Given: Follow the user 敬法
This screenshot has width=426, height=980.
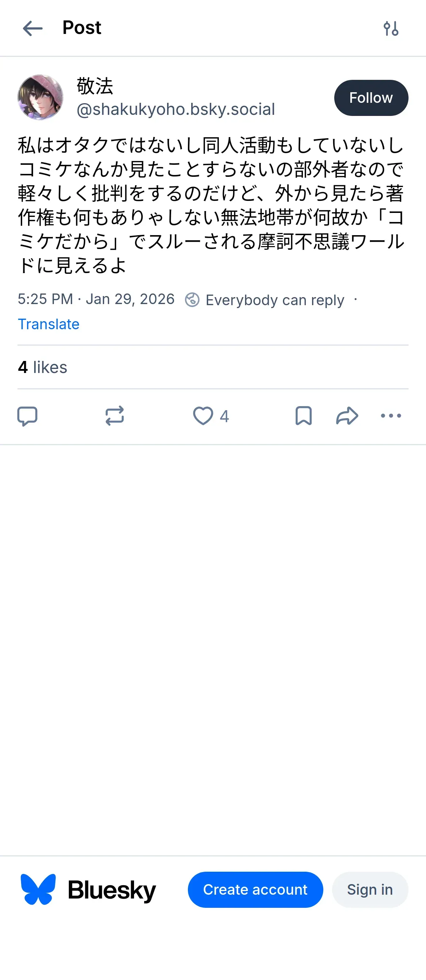Looking at the screenshot, I should click(x=371, y=98).
